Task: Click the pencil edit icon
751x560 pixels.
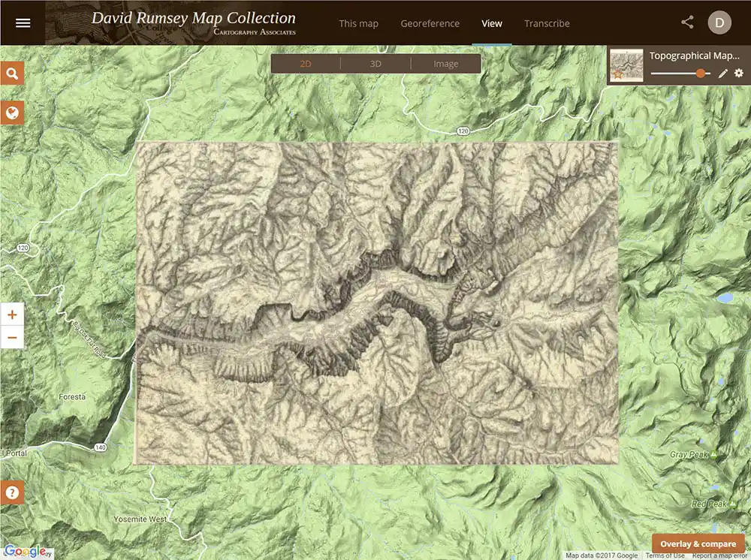Action: click(723, 74)
